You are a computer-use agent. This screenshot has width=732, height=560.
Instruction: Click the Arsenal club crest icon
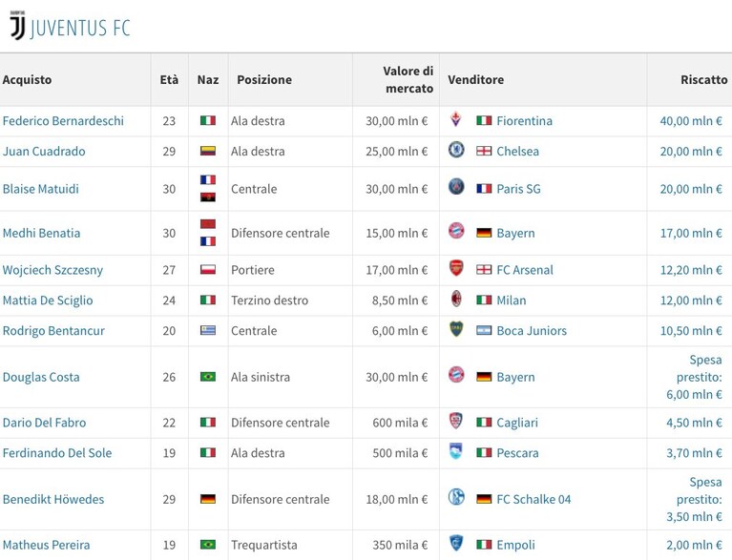pyautogui.click(x=456, y=268)
